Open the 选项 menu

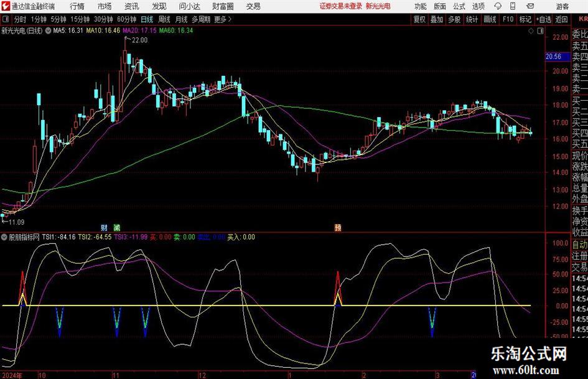pyautogui.click(x=478, y=6)
